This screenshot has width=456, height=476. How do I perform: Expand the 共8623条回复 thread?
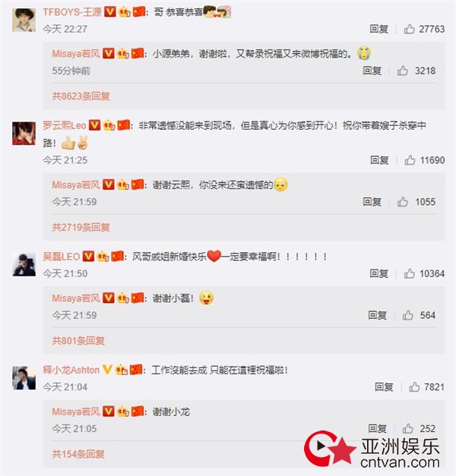81,96
